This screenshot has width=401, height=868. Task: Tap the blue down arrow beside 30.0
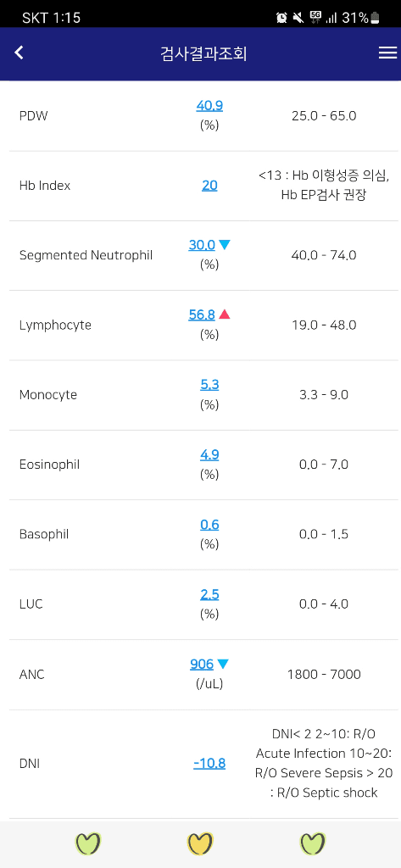[x=224, y=245]
